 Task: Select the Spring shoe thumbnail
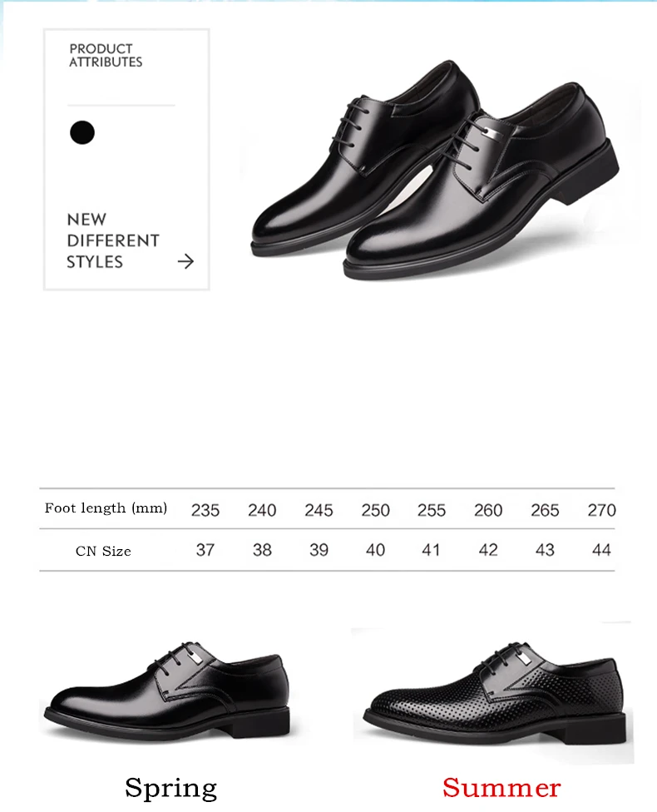click(167, 690)
